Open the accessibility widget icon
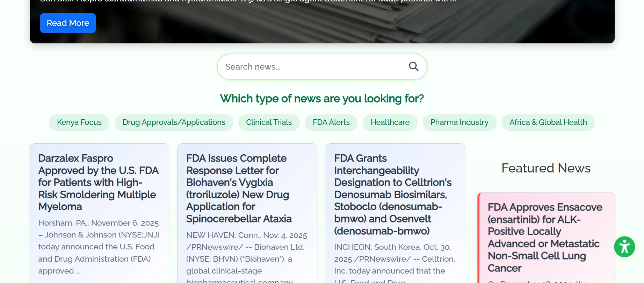 click(624, 247)
